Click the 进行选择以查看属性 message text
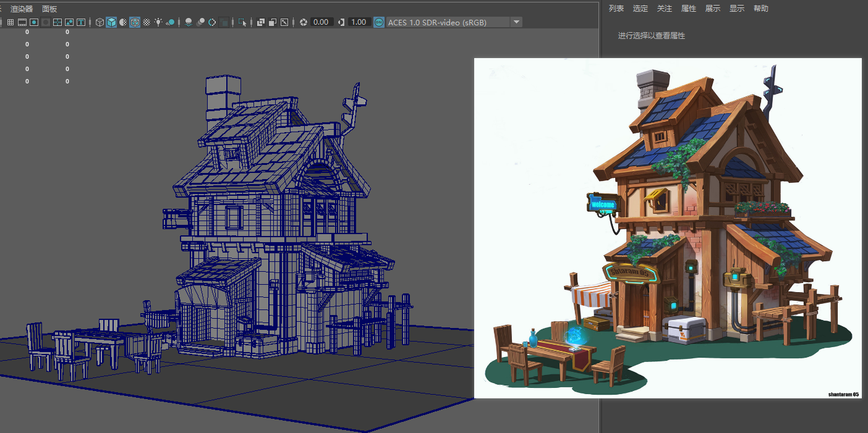Image resolution: width=868 pixels, height=433 pixels. (x=652, y=36)
